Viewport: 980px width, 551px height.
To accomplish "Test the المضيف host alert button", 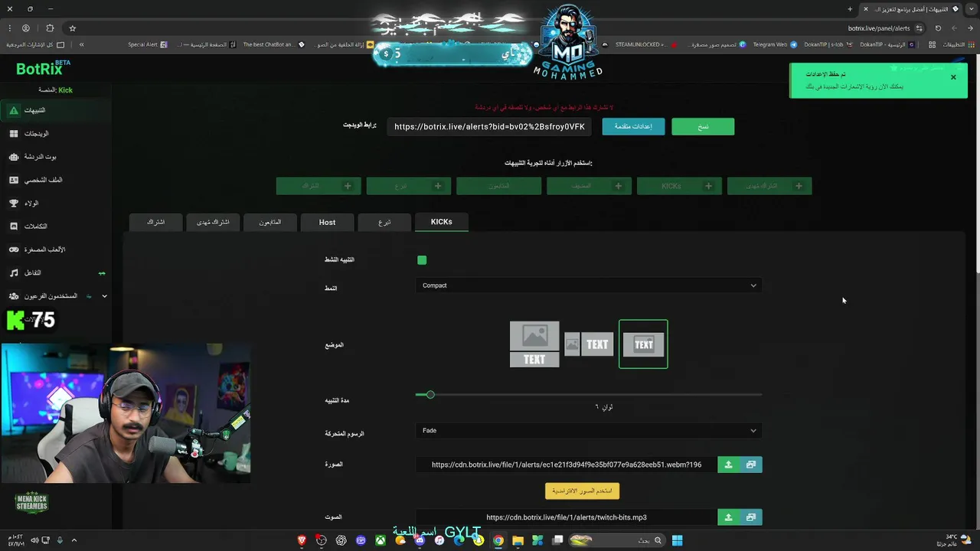I will point(589,186).
